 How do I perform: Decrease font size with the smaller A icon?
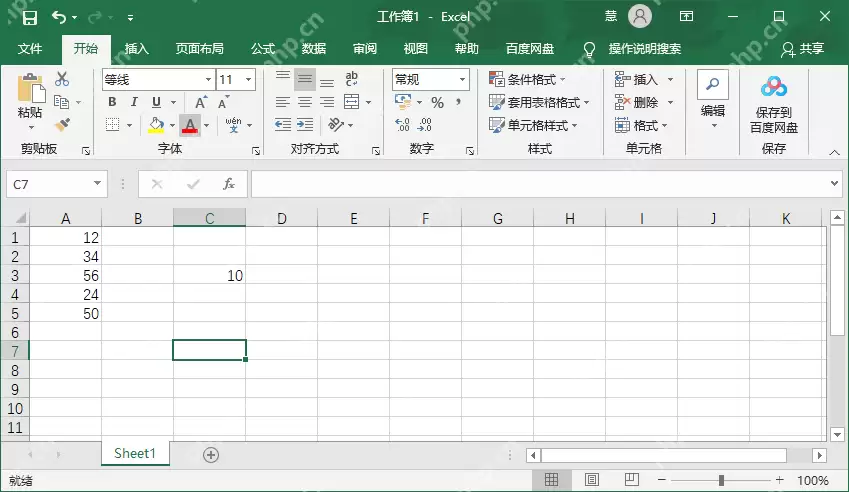(x=223, y=102)
